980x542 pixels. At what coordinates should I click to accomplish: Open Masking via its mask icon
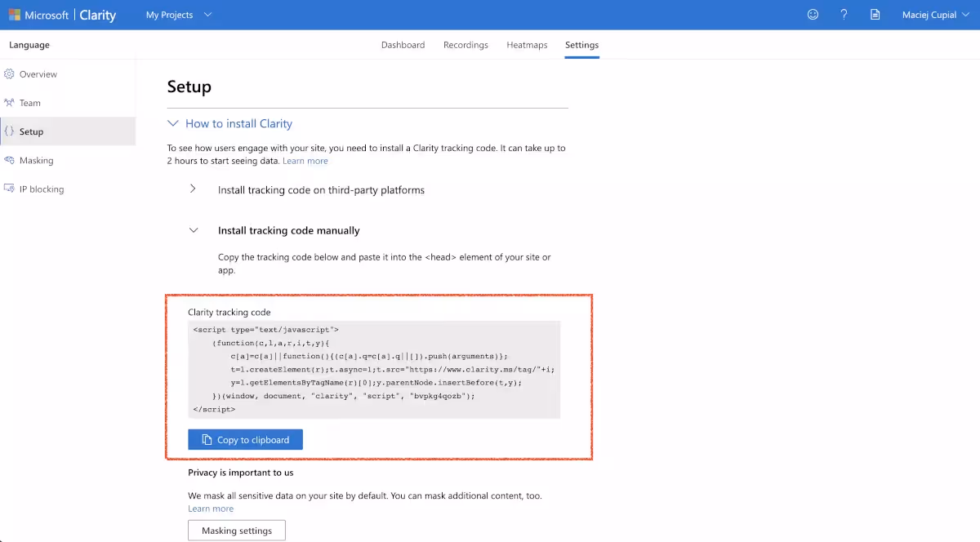pos(10,160)
